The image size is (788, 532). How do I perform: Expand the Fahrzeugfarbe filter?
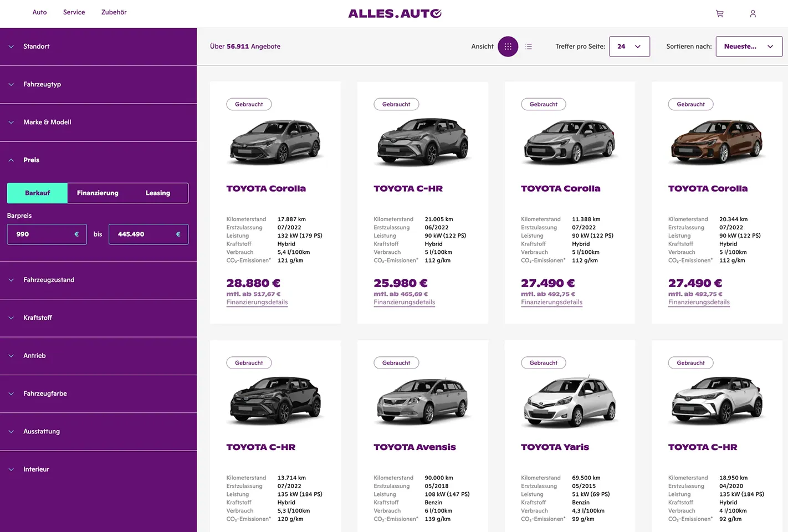click(98, 393)
